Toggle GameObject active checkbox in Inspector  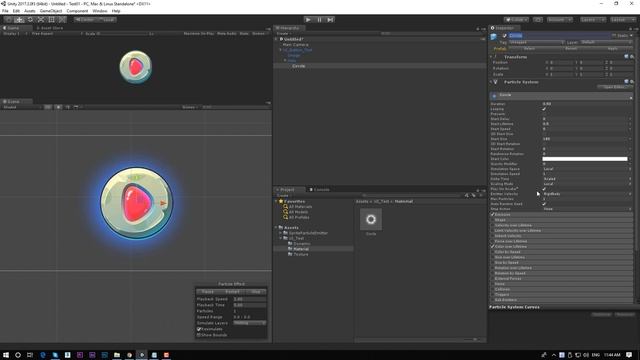coord(504,36)
